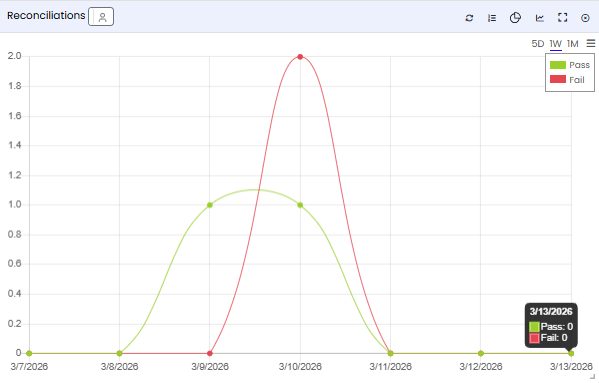The width and height of the screenshot is (599, 383).
Task: Open the chart hamburger menu
Action: 591,43
